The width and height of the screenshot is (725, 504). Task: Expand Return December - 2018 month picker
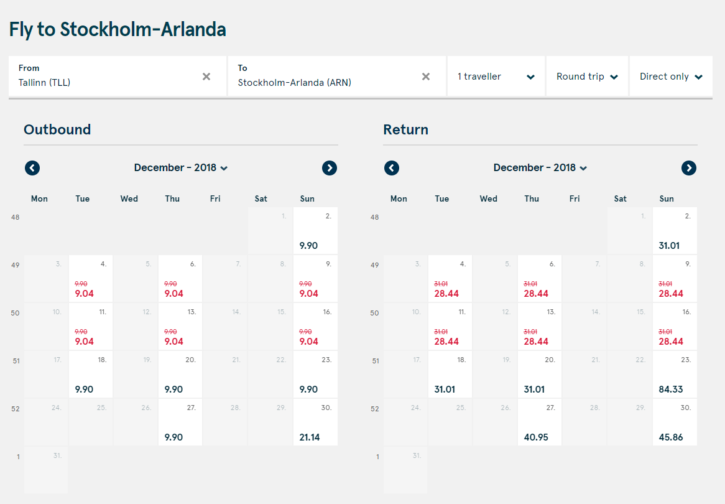(540, 168)
